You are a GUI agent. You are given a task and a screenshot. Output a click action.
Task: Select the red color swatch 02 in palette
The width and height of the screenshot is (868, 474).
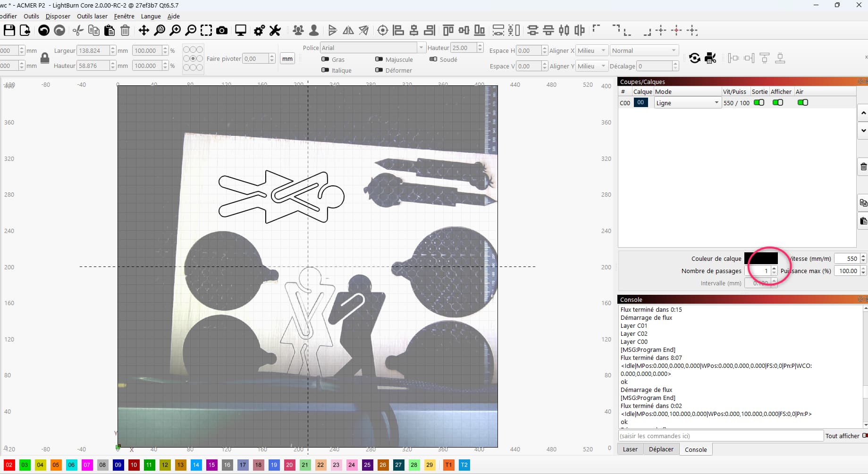pyautogui.click(x=9, y=465)
